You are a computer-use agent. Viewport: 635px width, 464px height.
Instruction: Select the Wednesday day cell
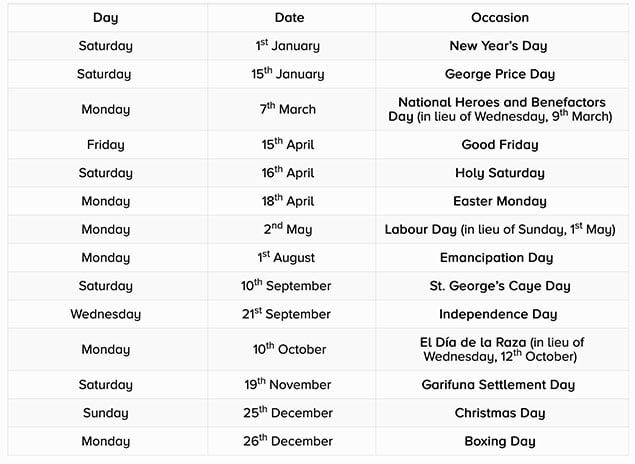[105, 314]
